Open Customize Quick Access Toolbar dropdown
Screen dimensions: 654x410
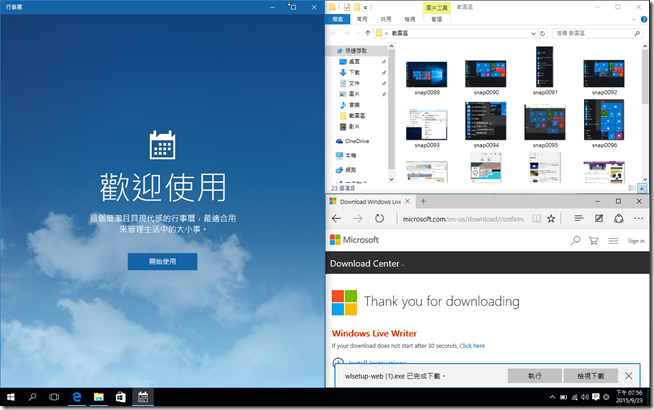[365, 7]
